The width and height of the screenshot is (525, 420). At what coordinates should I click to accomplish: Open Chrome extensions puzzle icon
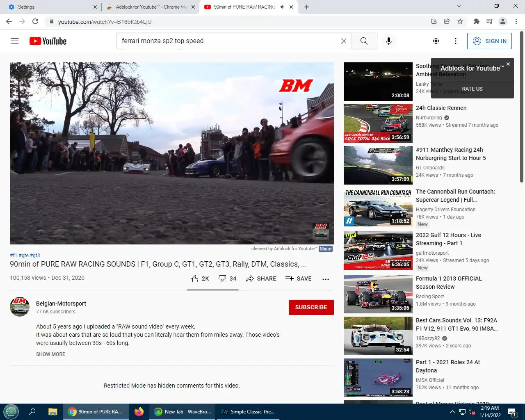coord(476,21)
